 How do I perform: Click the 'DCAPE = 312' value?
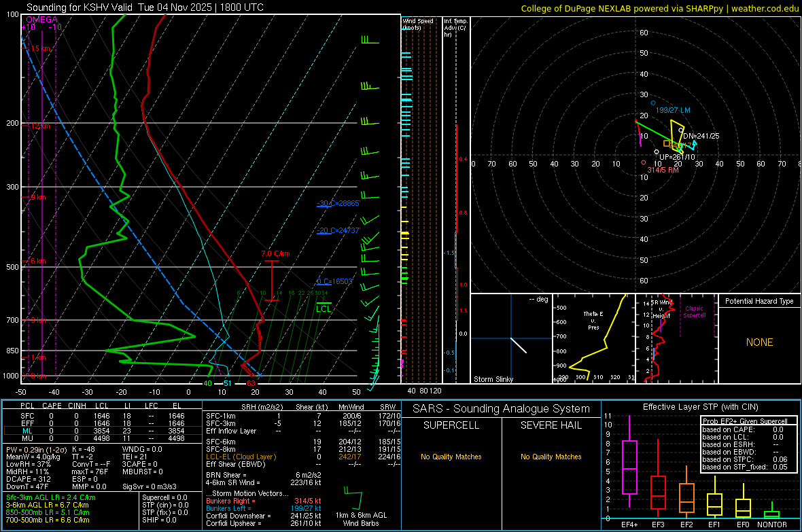tap(28, 479)
